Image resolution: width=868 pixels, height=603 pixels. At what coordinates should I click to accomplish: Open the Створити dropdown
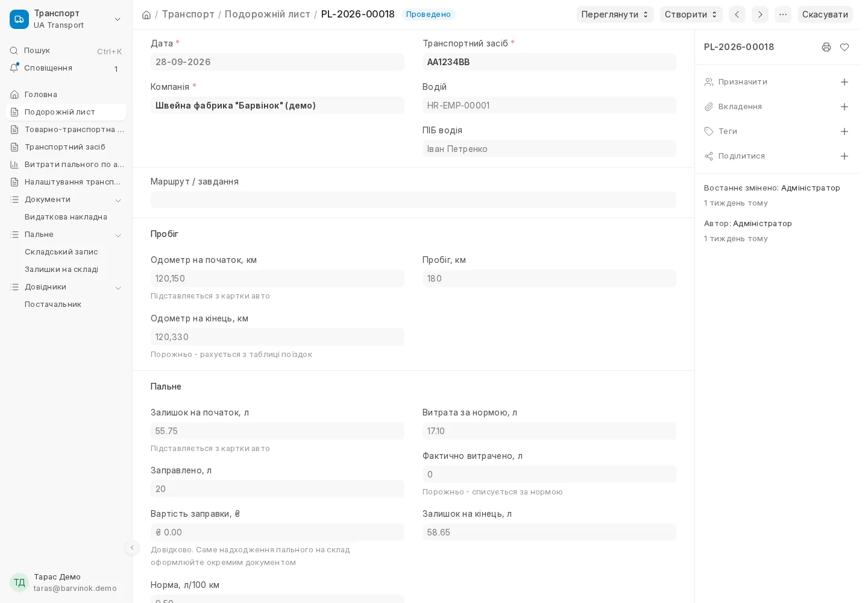691,14
